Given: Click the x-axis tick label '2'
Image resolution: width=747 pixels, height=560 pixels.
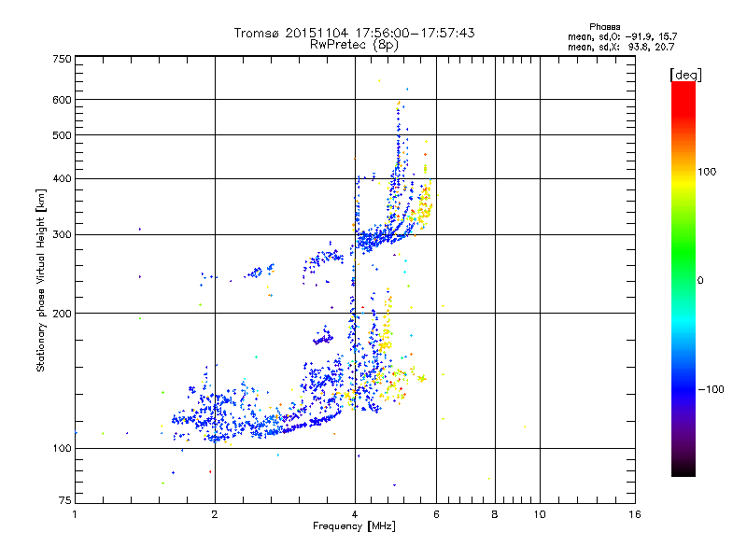Looking at the screenshot, I should pyautogui.click(x=215, y=514).
